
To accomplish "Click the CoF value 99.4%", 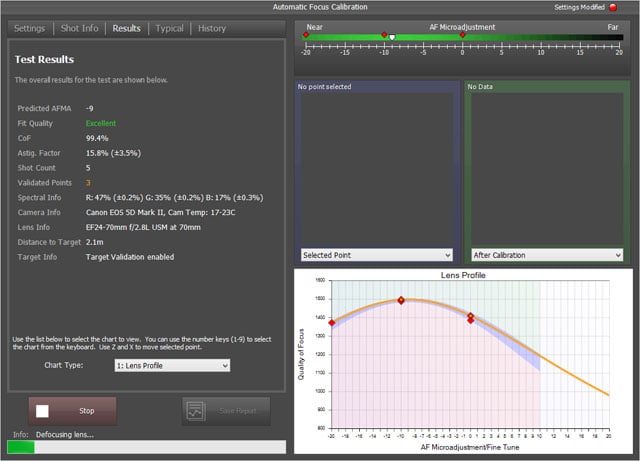I will tap(97, 138).
